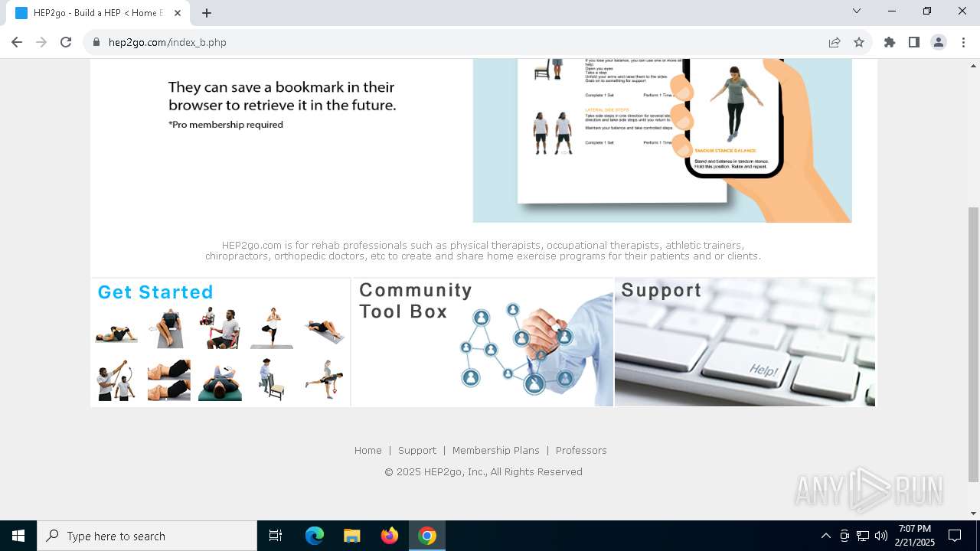
Task: Open a new tab with plus button
Action: 207,13
